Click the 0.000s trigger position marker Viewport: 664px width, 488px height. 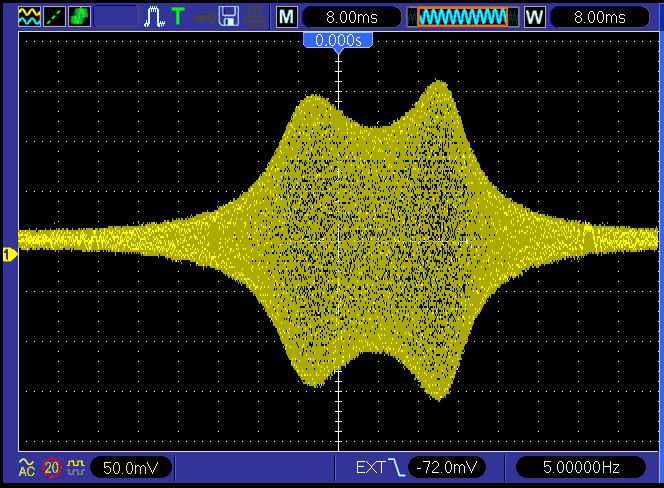pos(338,41)
